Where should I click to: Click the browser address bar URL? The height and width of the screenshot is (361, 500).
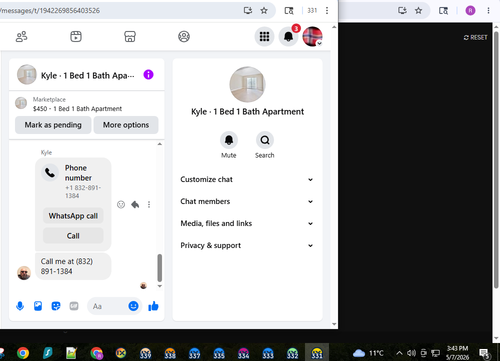[x=50, y=11]
